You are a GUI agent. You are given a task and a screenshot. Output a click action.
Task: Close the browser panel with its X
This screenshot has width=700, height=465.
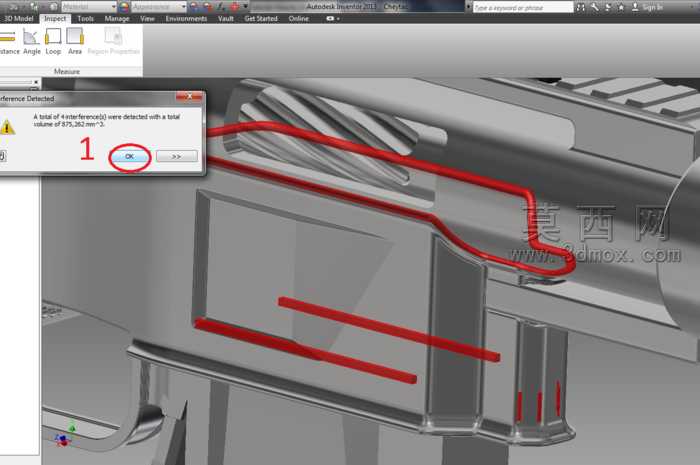coord(36,82)
